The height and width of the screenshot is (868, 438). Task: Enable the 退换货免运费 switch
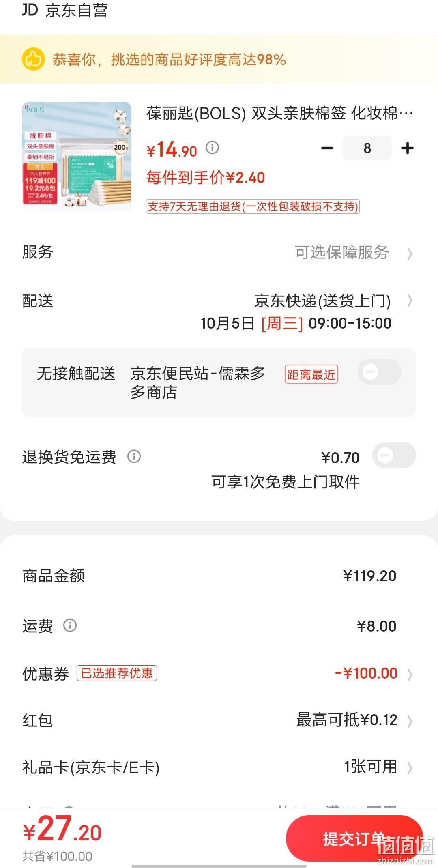(394, 455)
